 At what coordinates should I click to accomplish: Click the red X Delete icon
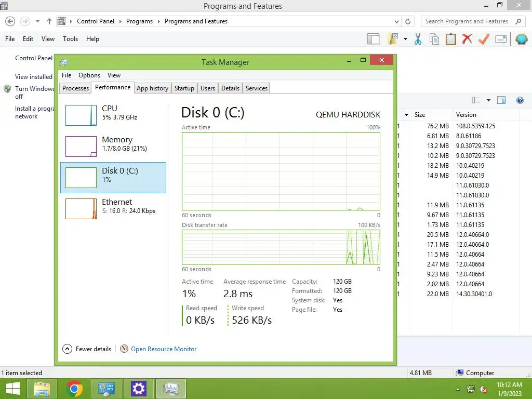click(x=467, y=38)
